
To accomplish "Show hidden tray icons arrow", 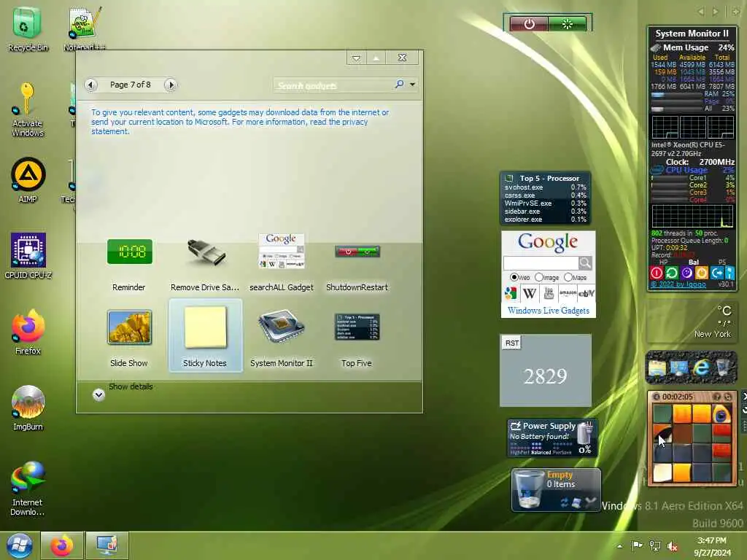I will coord(619,546).
